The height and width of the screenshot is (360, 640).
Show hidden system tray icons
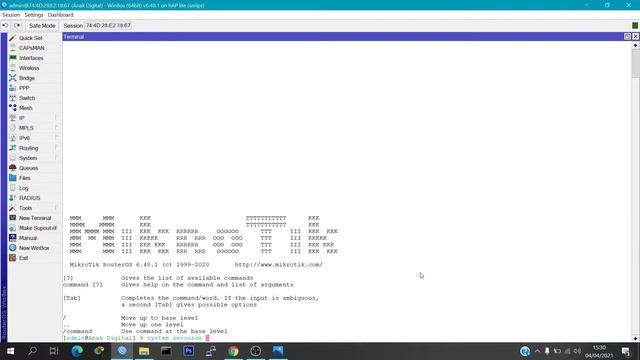(537, 351)
